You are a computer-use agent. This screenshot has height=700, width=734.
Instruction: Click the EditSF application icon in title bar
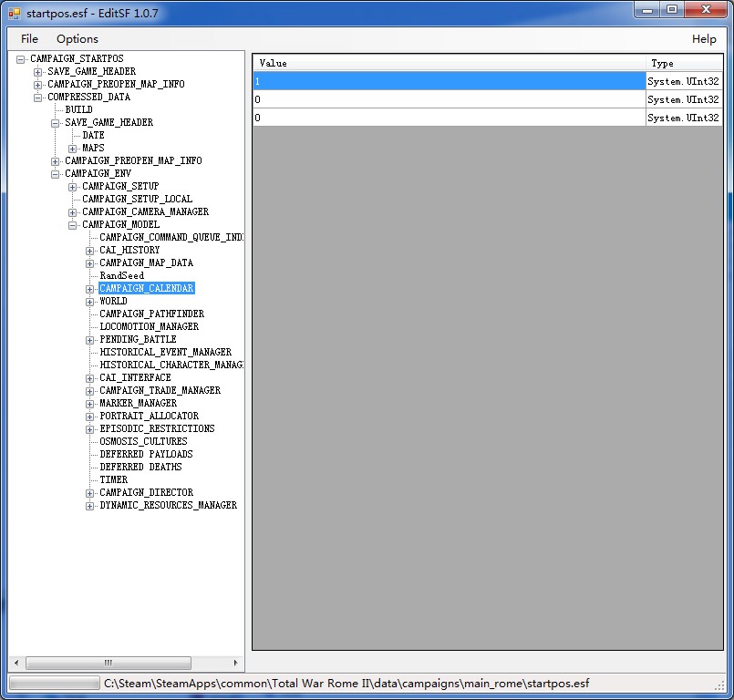click(x=15, y=13)
